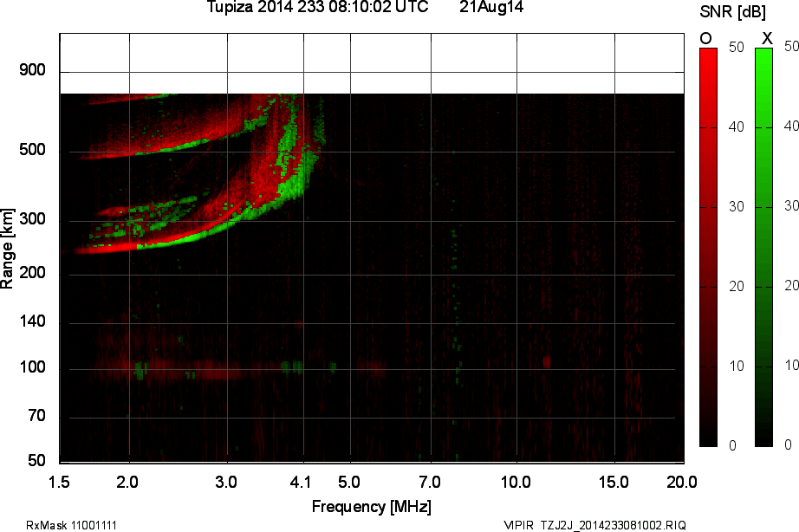Select the "SNR [dB]" legend title

tap(735, 11)
